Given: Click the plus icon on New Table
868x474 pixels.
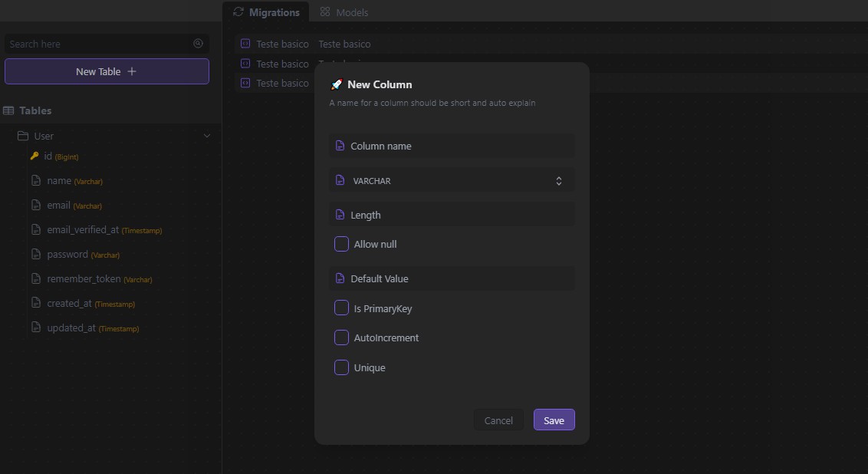Looking at the screenshot, I should point(132,71).
